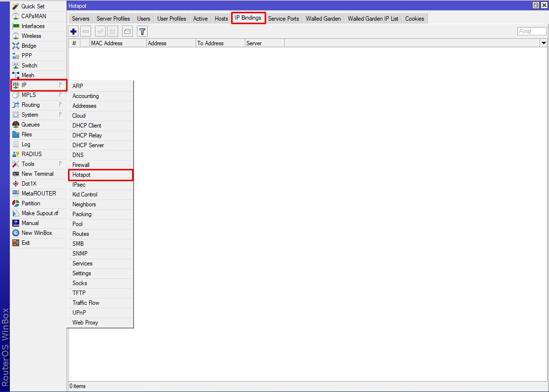Screen dimensions: 549x392
Task: Switch to the Server Profiles tab
Action: point(113,19)
